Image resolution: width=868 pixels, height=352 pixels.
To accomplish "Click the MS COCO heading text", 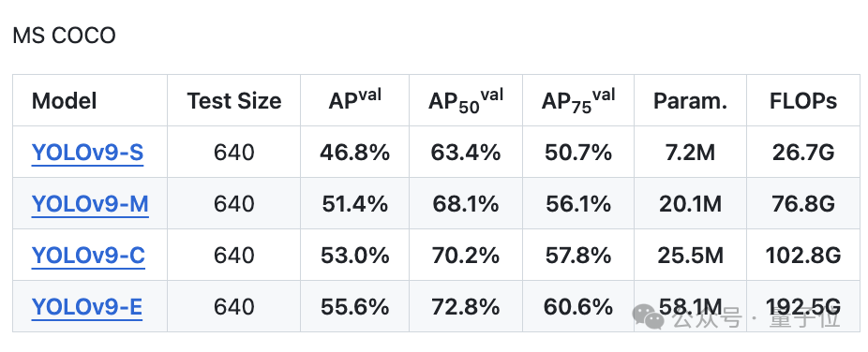I will pos(65,36).
